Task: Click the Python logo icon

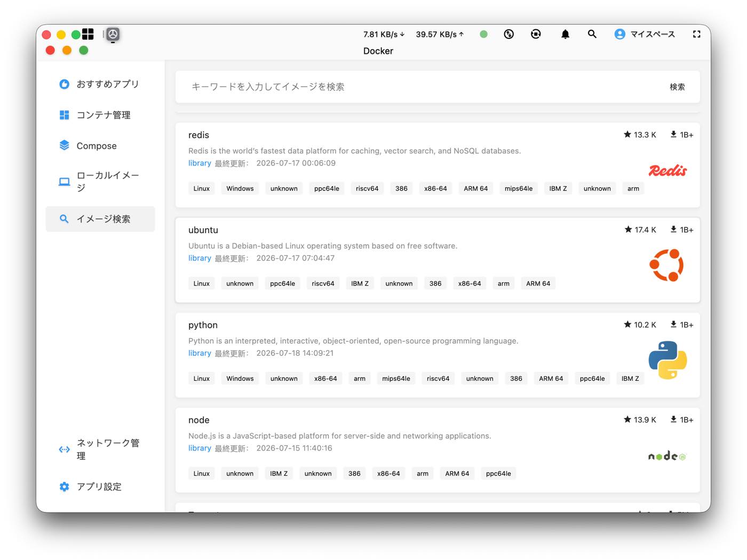Action: 667,361
